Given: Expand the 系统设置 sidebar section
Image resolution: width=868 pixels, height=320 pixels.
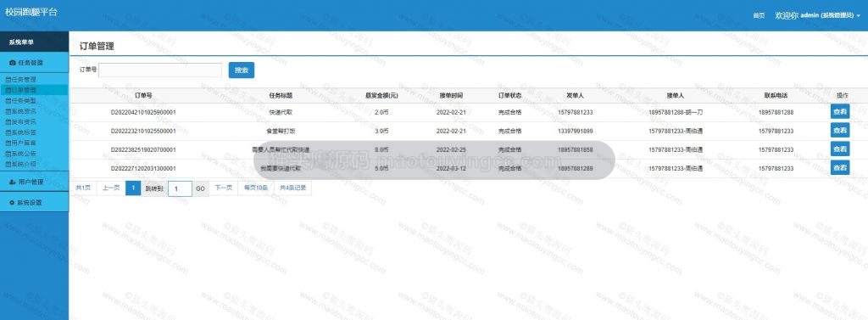Looking at the screenshot, I should 34,202.
